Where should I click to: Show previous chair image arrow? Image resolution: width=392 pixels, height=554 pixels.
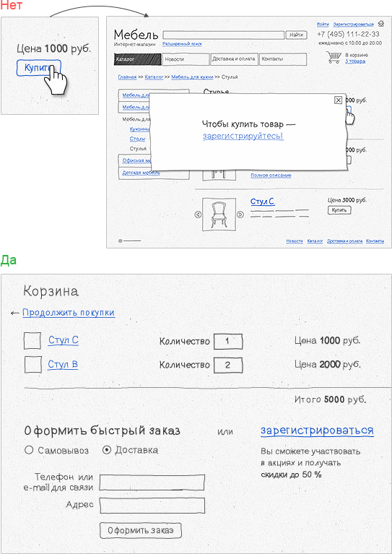(x=198, y=215)
